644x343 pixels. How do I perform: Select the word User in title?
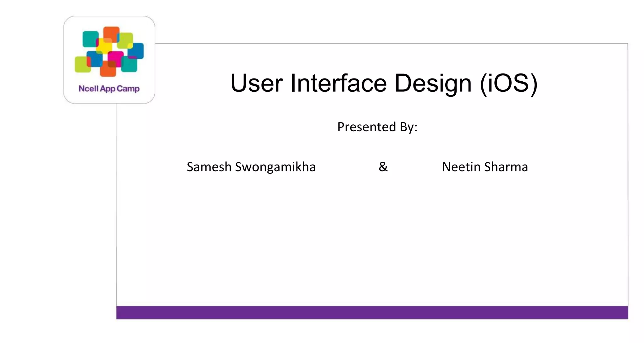(x=256, y=83)
